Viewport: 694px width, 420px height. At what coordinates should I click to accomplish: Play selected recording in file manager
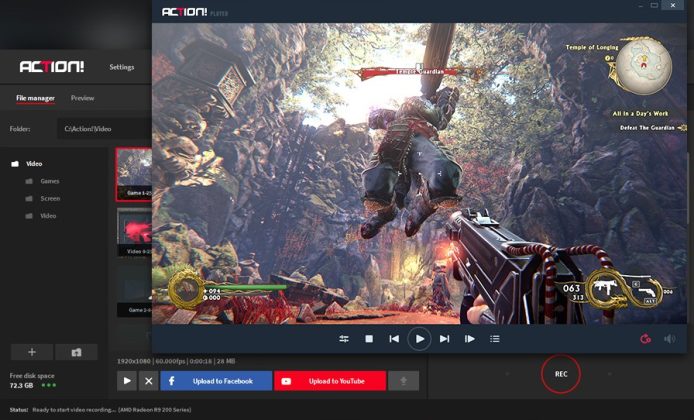(127, 381)
